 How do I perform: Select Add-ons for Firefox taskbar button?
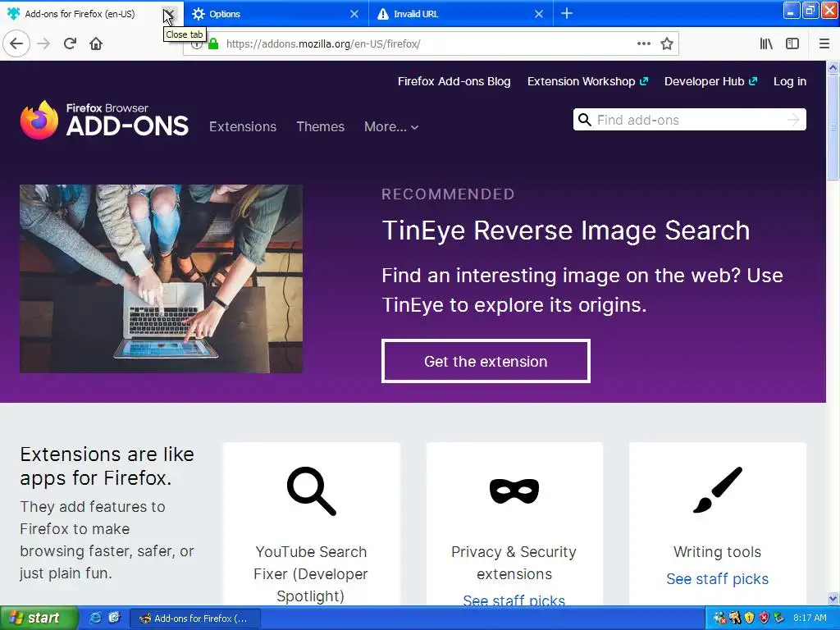[195, 619]
